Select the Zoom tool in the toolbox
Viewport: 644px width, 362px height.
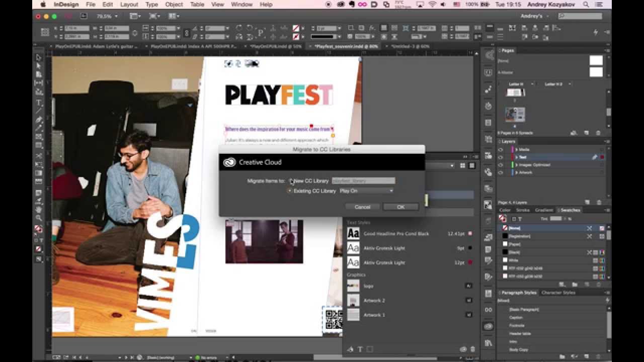39,218
